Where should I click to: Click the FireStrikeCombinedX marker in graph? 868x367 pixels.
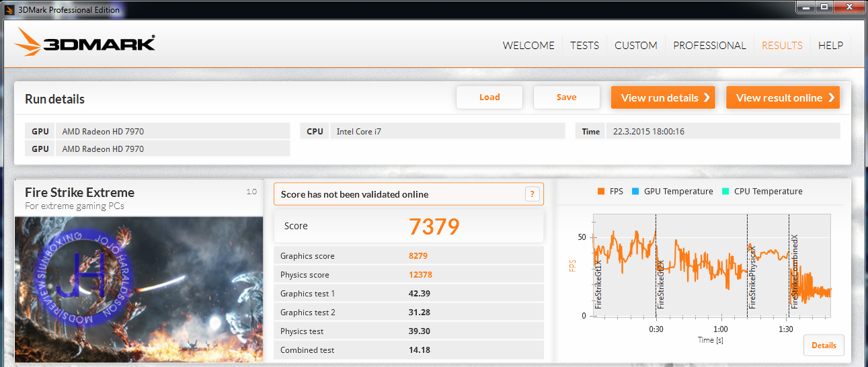tap(794, 272)
